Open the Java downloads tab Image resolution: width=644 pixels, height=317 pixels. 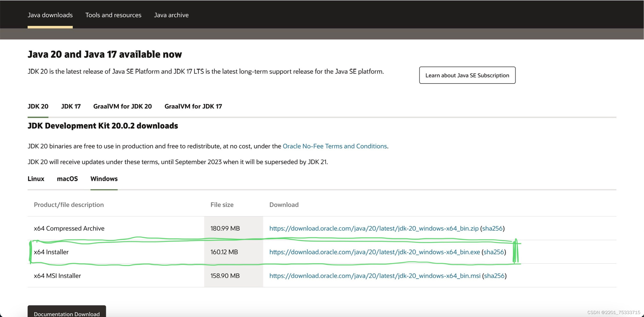50,15
